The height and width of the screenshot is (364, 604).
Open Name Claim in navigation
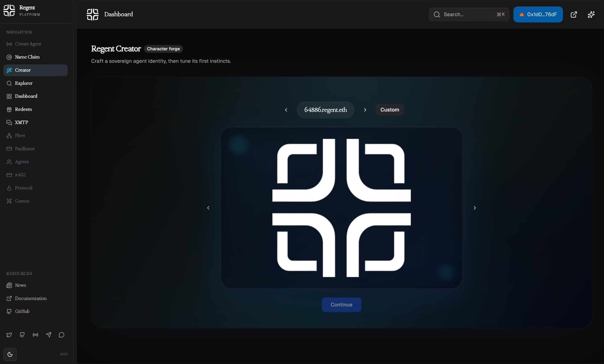[x=27, y=57]
